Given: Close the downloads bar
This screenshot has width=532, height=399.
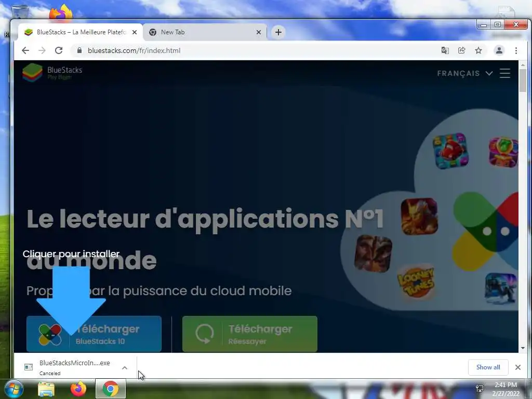Looking at the screenshot, I should (518, 367).
